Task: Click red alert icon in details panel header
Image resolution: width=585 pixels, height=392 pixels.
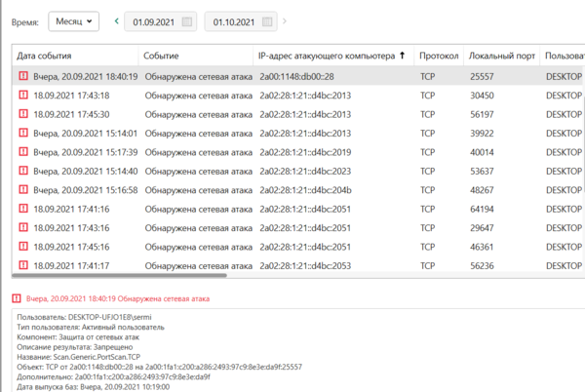Action: (17, 297)
